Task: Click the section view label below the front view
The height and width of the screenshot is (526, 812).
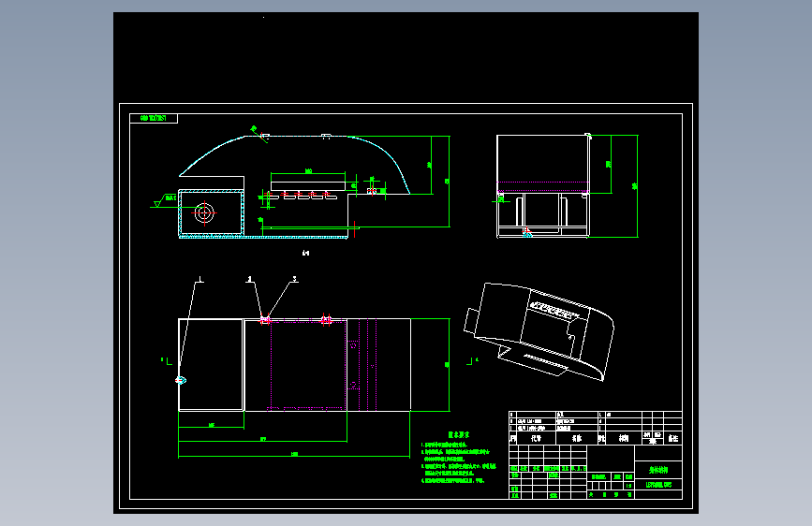Action: [305, 253]
